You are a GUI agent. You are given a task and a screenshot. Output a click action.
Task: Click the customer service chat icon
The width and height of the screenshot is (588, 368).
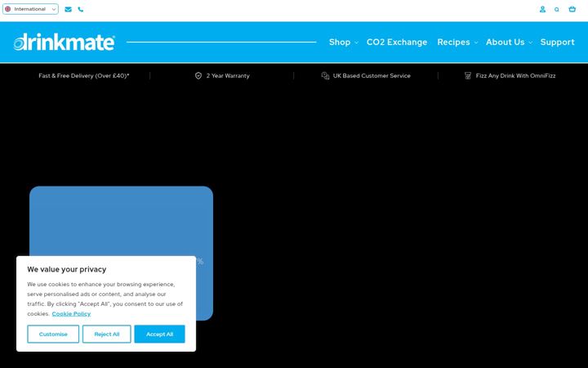click(x=325, y=76)
